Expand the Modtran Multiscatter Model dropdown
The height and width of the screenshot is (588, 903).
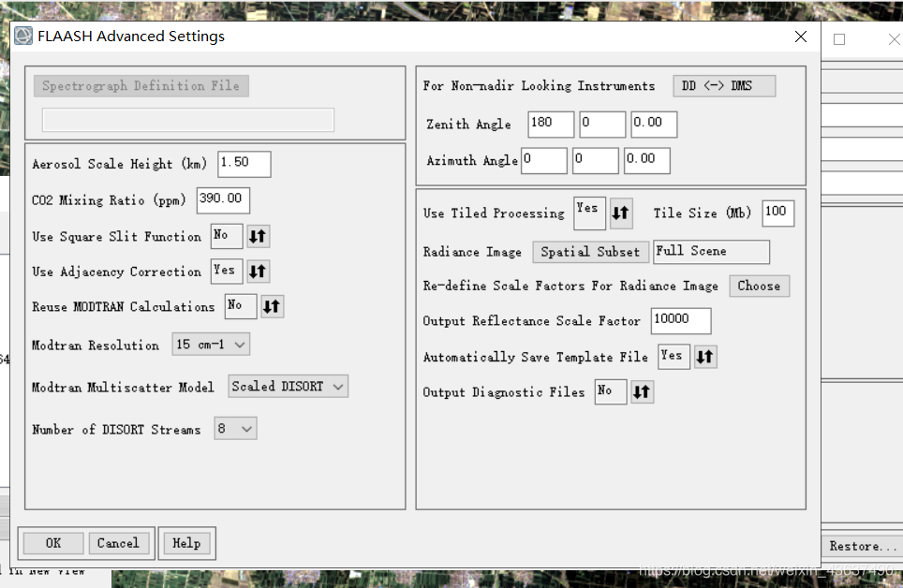pos(288,387)
